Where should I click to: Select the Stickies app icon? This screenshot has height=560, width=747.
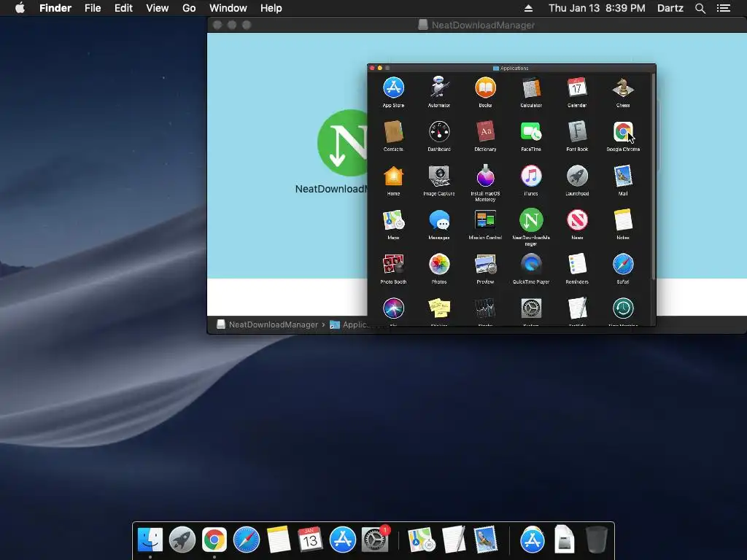(439, 308)
